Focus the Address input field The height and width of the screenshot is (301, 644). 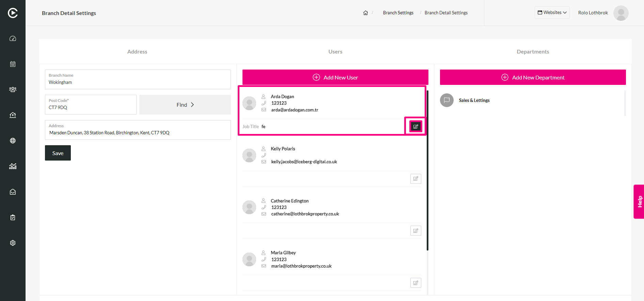click(x=138, y=130)
